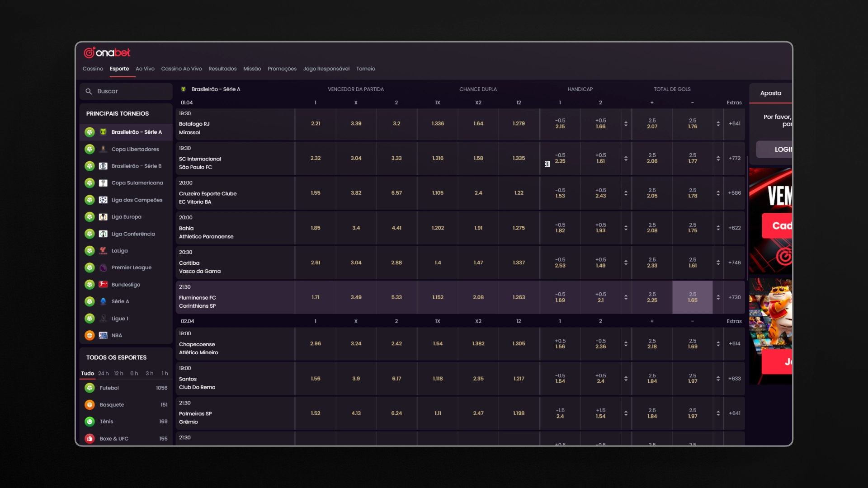Expand total goals options for Bahia match
Screen dimensions: 868x488
[x=718, y=228]
